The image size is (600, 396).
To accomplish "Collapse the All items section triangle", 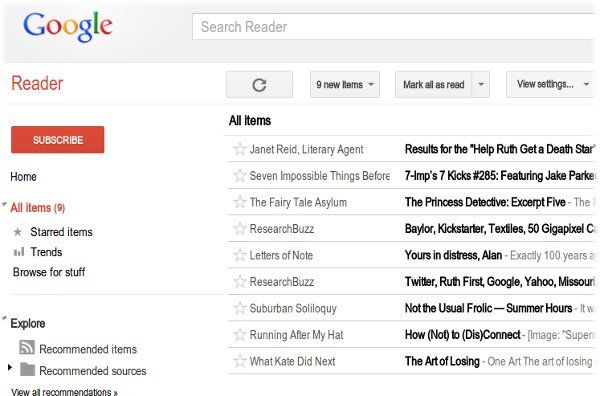I will 4,205.
